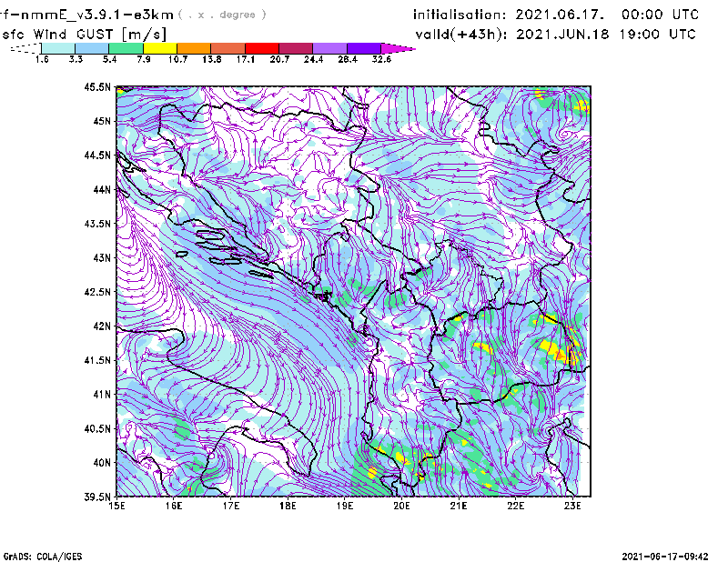Click the "valid(+43h):" label
Viewport: 728px width, 562px height.
pos(461,35)
